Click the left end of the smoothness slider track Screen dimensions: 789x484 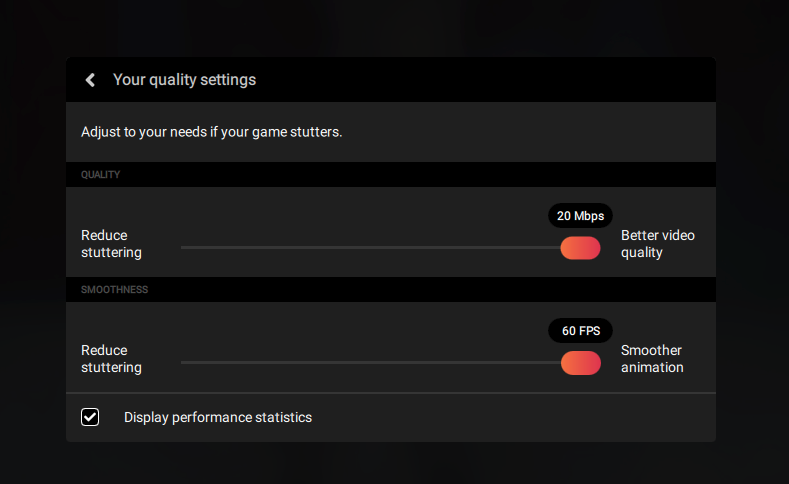click(x=185, y=362)
